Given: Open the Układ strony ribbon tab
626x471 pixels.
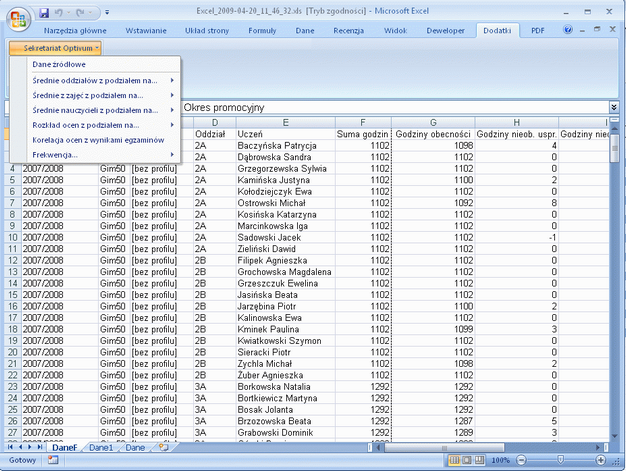Looking at the screenshot, I should 207,30.
